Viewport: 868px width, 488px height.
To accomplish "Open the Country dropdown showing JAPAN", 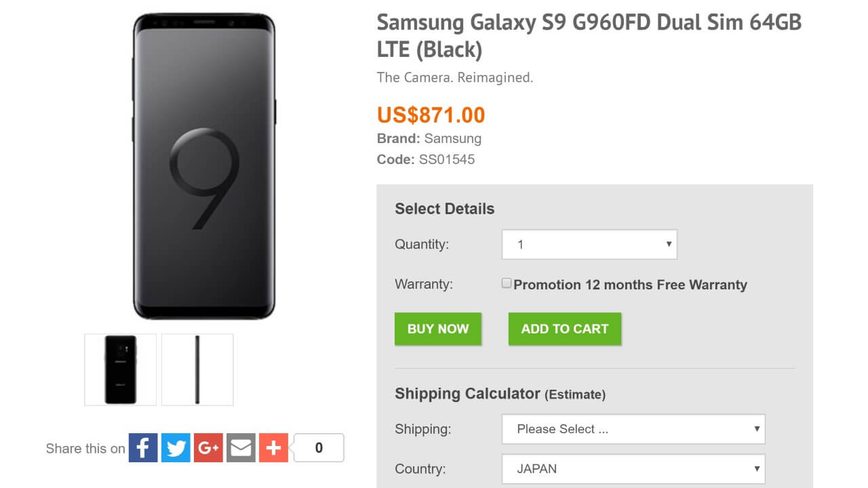I will tap(633, 468).
